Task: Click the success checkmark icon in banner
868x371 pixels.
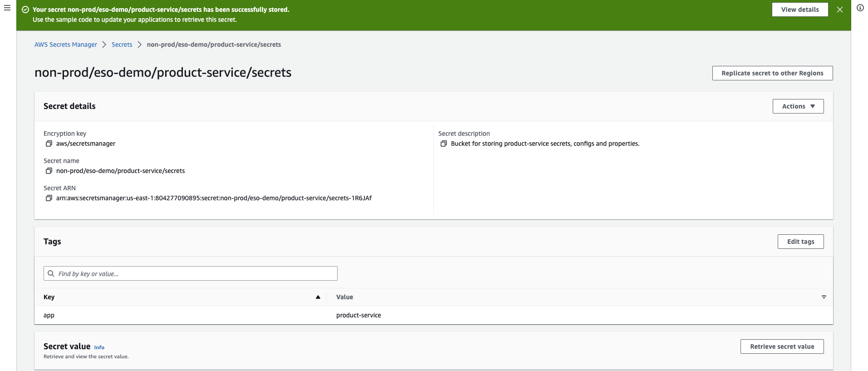Action: pos(25,10)
